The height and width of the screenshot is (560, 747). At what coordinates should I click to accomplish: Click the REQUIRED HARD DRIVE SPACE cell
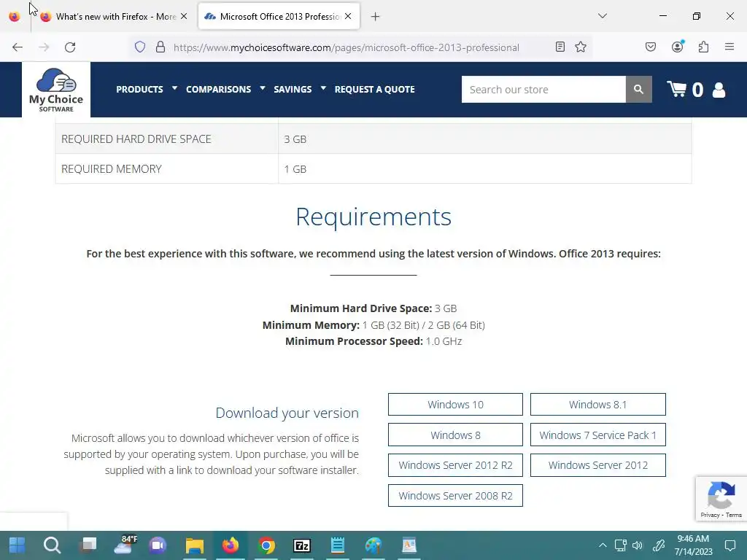pyautogui.click(x=167, y=139)
